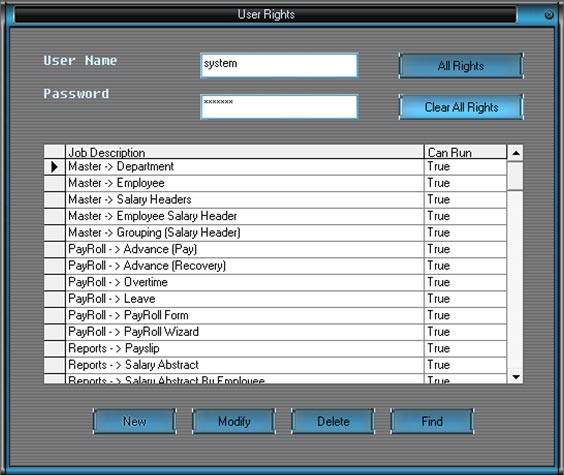Click Can Run value for PayRoll -> Overtime
Image resolution: width=564 pixels, height=475 pixels.
tap(465, 283)
